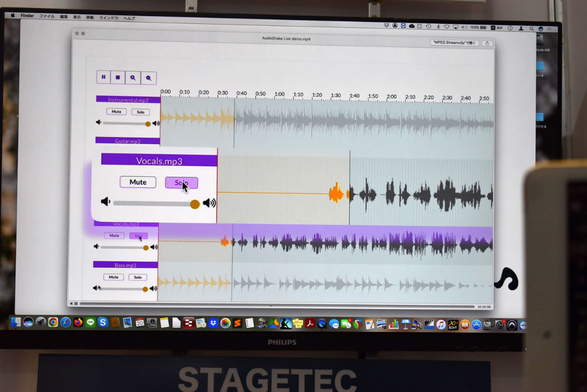587x392 pixels.
Task: Open the ファイル menu
Action: pyautogui.click(x=47, y=16)
